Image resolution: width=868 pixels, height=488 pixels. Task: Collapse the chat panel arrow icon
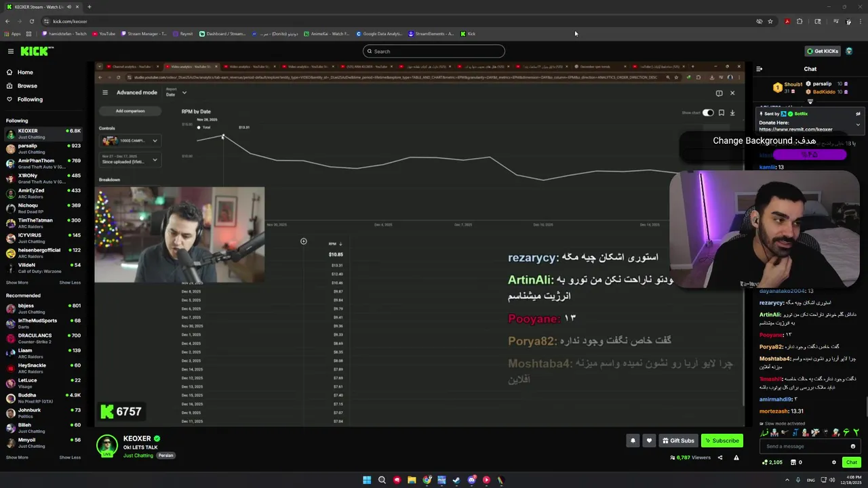point(759,69)
